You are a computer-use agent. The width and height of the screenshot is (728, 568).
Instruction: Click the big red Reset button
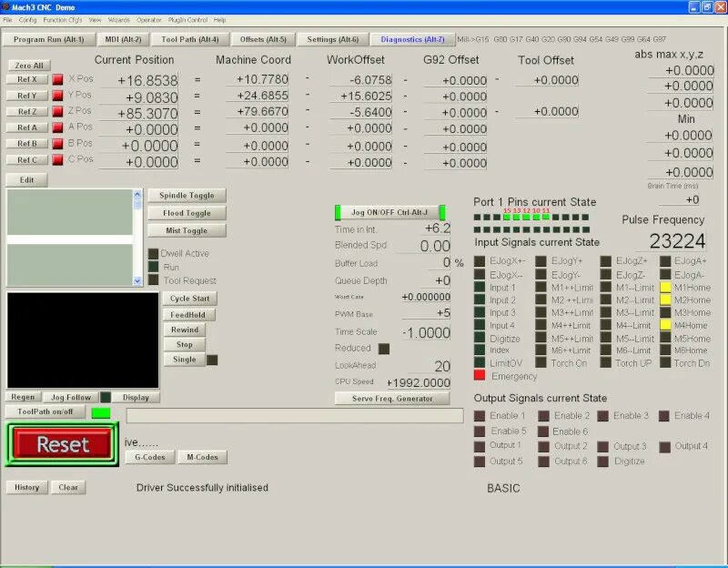tap(62, 444)
